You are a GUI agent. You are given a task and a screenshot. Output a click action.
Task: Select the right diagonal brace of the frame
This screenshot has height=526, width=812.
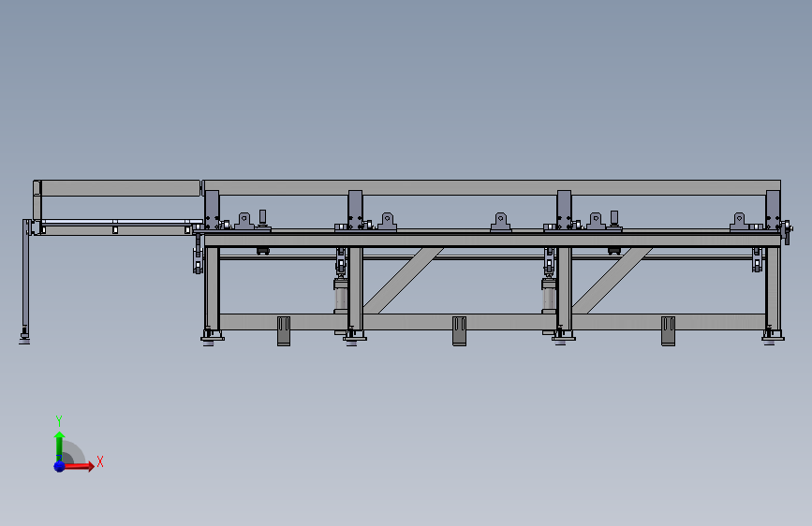[x=613, y=281]
